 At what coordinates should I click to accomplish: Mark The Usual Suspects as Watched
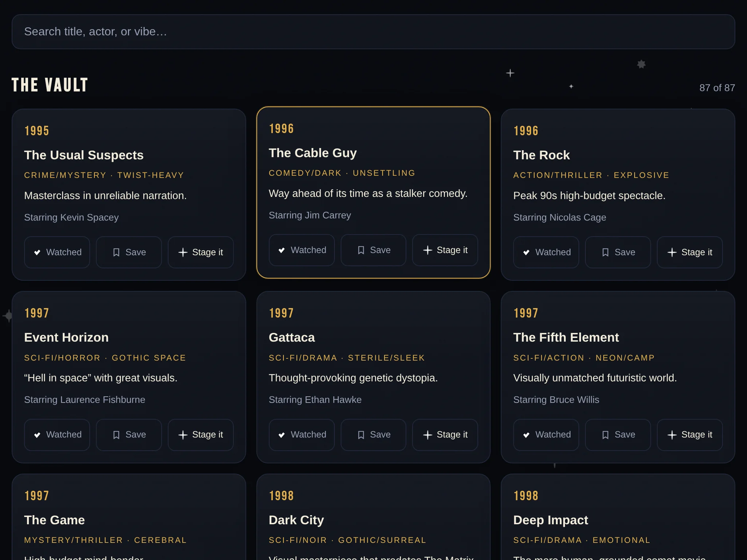(57, 252)
